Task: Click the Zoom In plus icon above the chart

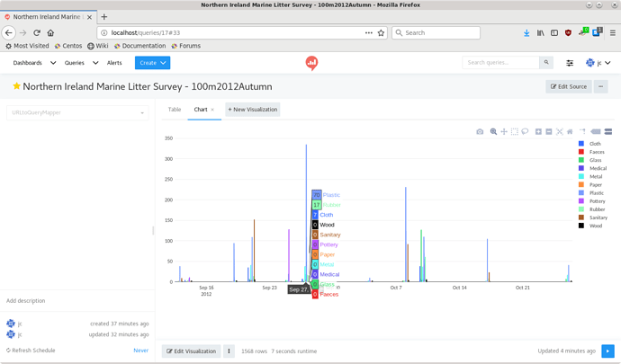Action: pyautogui.click(x=538, y=132)
